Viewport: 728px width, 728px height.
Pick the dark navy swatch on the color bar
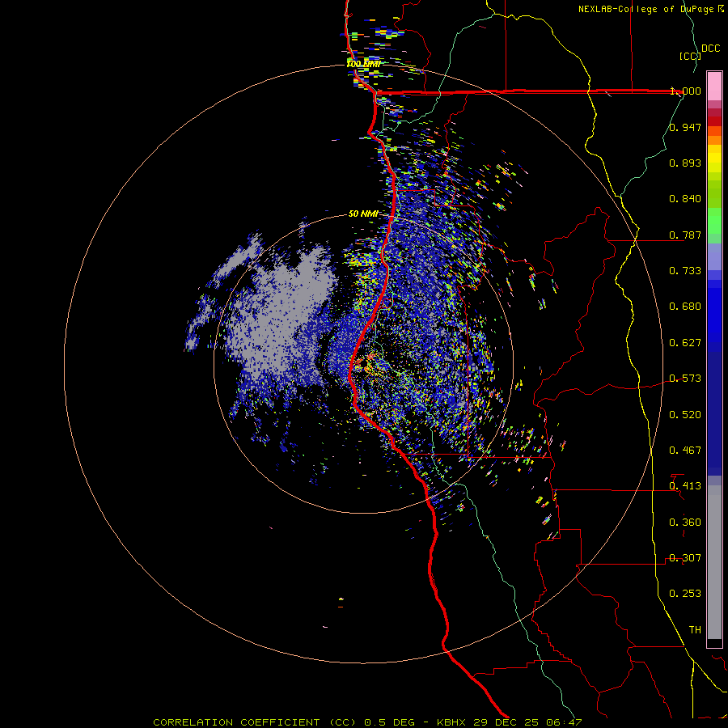tap(714, 413)
